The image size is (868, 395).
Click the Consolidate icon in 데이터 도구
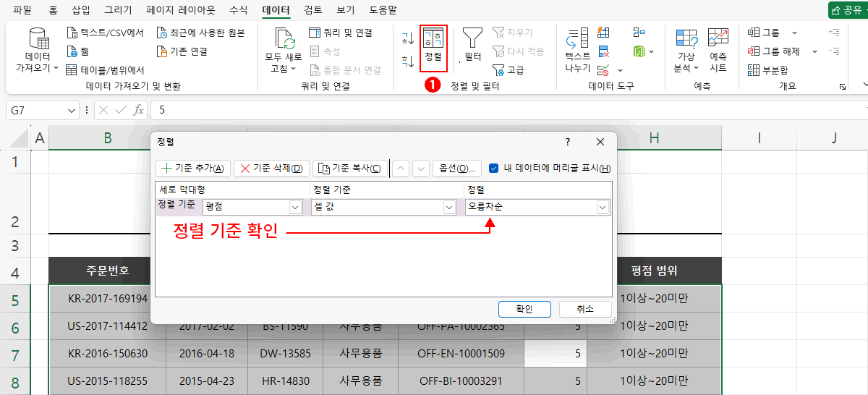point(639,33)
